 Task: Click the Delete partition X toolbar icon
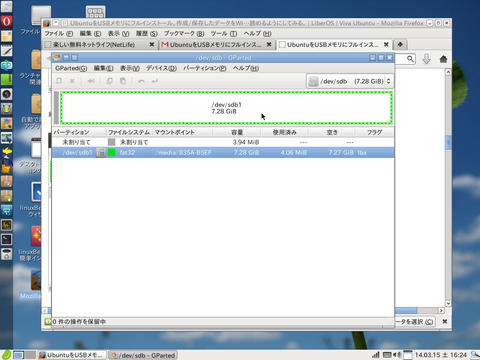tap(72, 81)
